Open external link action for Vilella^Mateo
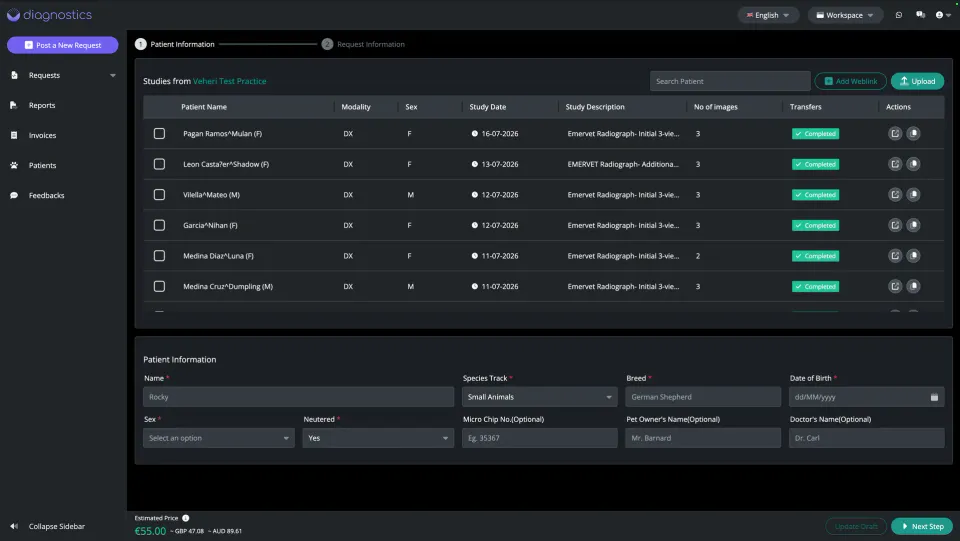This screenshot has height=541, width=960. [895, 195]
